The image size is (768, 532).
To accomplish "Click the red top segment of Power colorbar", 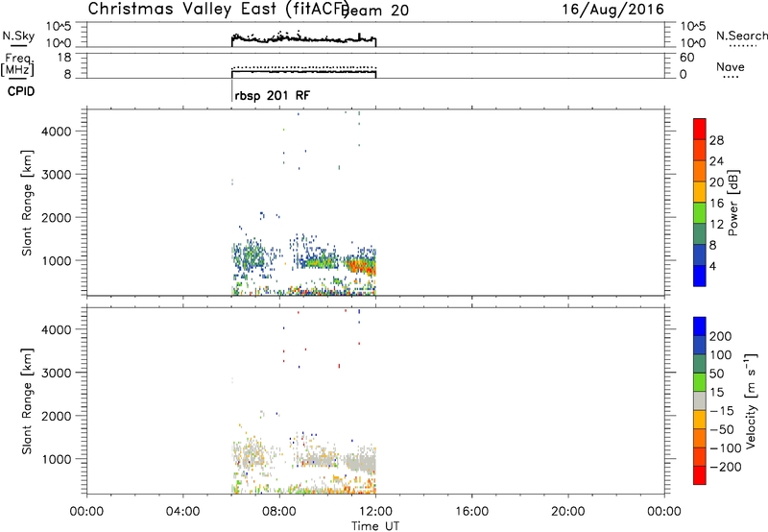I will (700, 129).
